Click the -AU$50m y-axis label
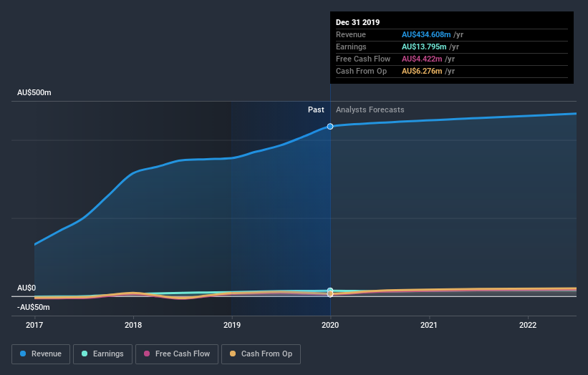The height and width of the screenshot is (375, 588). pos(34,307)
